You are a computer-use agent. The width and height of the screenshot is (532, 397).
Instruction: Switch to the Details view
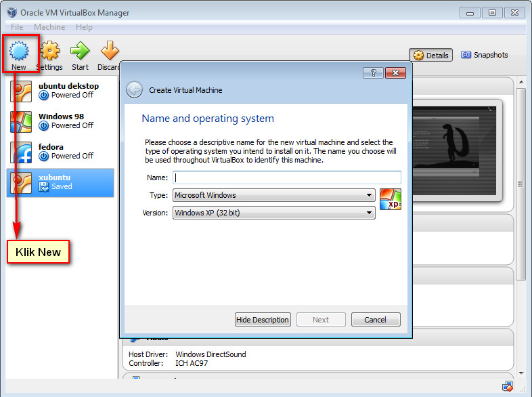tap(431, 55)
